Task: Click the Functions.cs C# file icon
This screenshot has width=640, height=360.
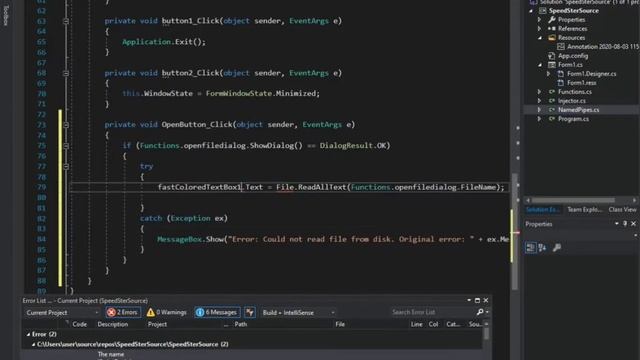Action: click(552, 92)
